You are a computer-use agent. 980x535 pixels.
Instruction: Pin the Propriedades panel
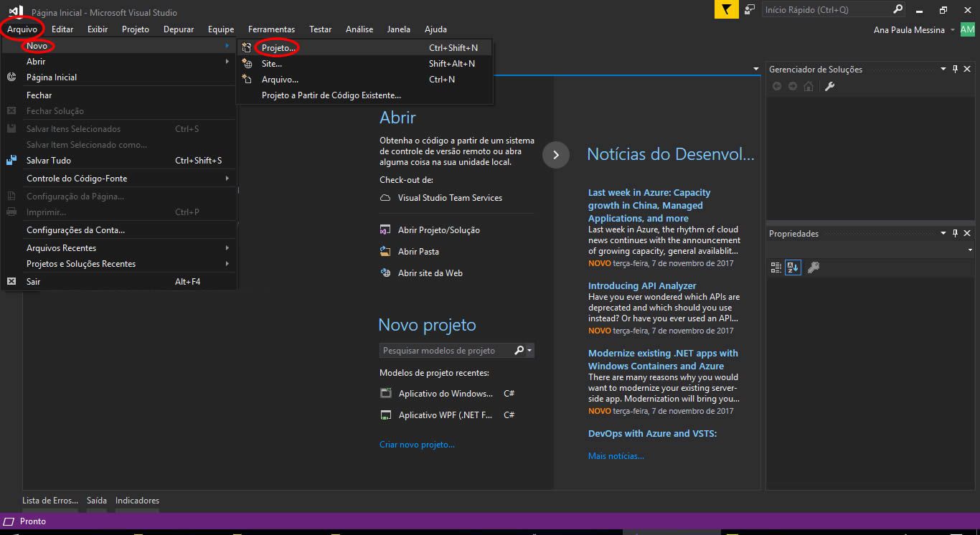(x=955, y=234)
